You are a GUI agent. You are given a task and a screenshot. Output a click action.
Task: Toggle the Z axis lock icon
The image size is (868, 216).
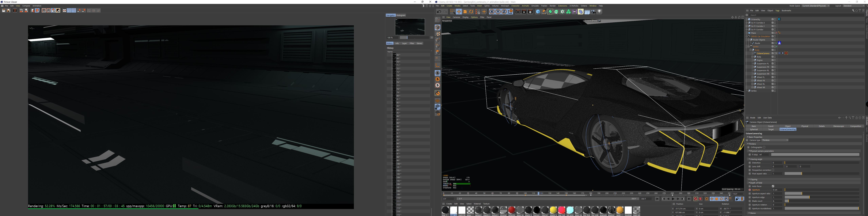point(504,11)
